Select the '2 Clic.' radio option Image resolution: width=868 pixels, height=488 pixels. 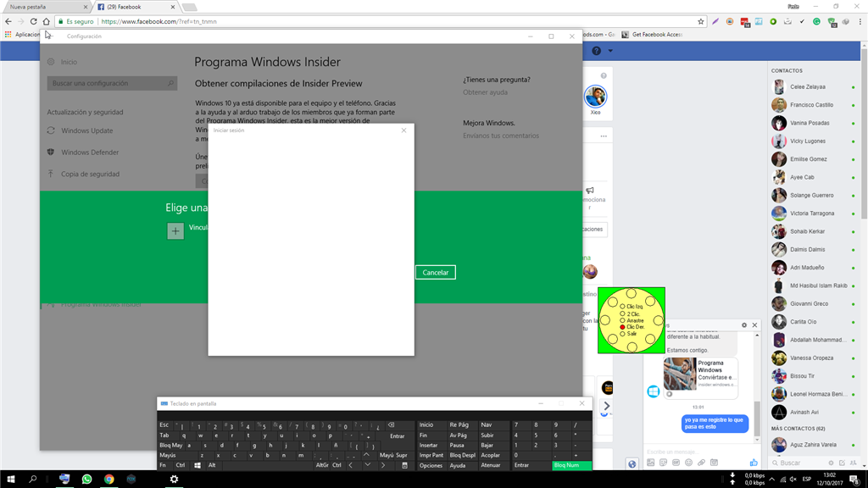[622, 313]
